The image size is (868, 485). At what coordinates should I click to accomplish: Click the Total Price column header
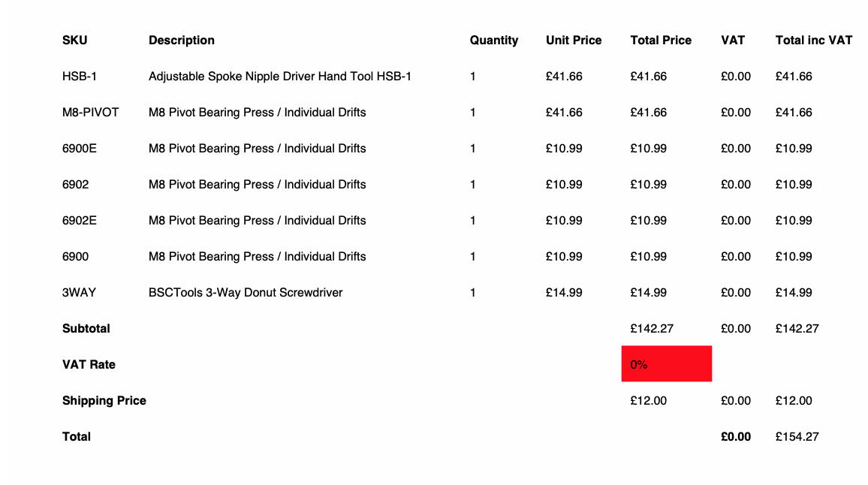coord(661,40)
